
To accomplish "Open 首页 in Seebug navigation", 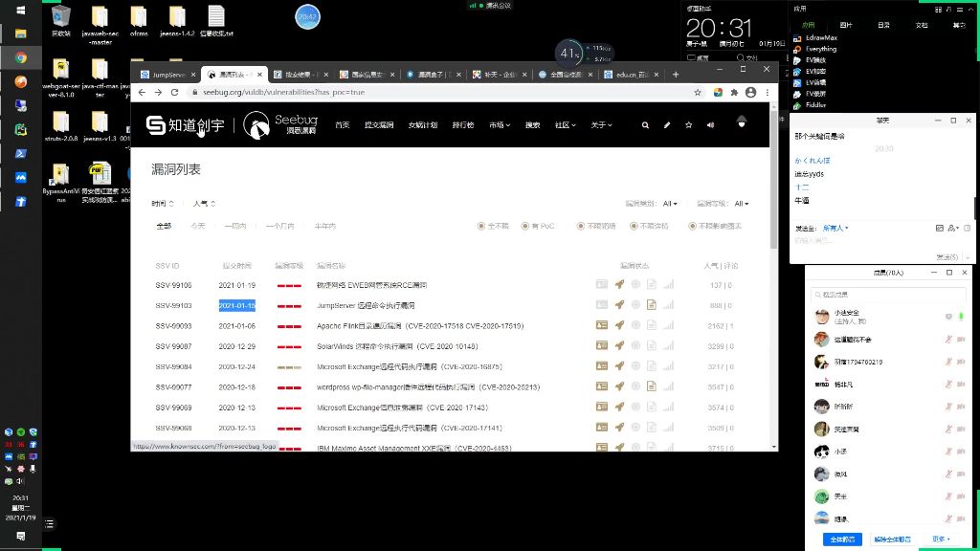I will (x=342, y=125).
